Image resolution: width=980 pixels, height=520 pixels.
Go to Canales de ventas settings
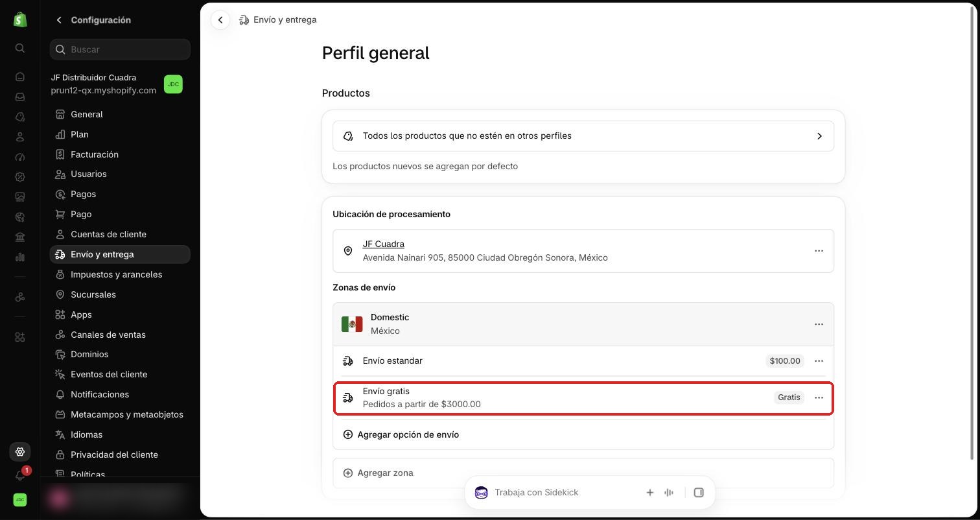pos(120,335)
